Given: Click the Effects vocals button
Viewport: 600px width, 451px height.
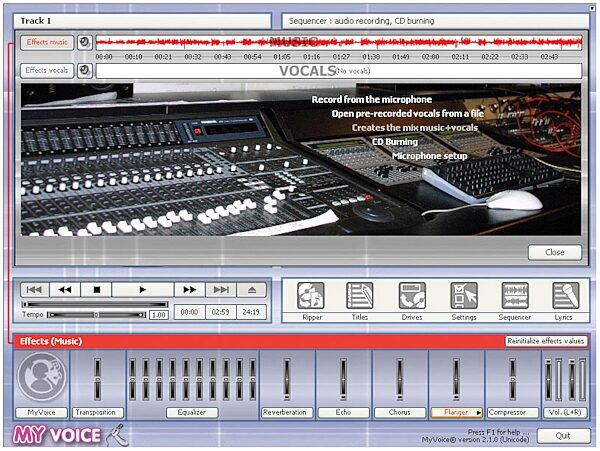Looking at the screenshot, I should tap(47, 71).
